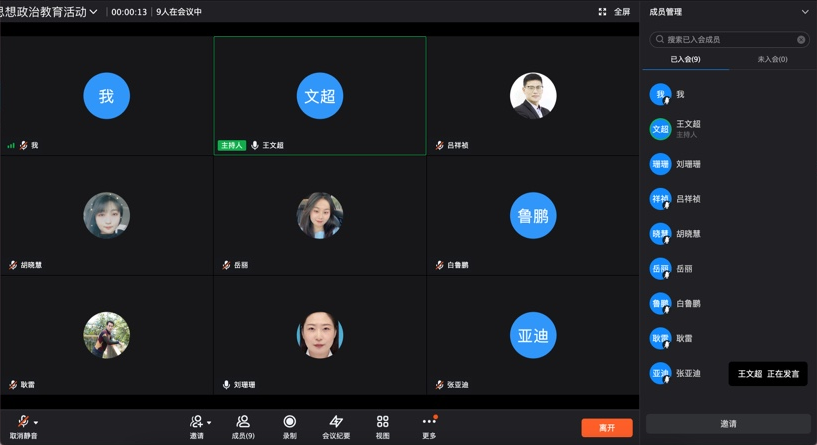Image resolution: width=817 pixels, height=445 pixels.
Task: Start recording with the record icon
Action: [x=290, y=422]
